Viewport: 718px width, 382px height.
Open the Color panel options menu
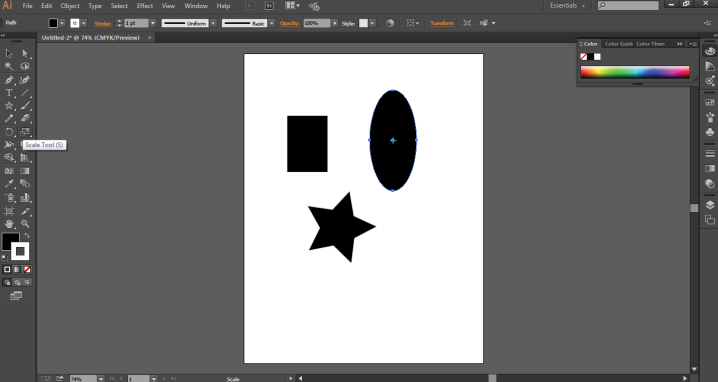pyautogui.click(x=693, y=44)
